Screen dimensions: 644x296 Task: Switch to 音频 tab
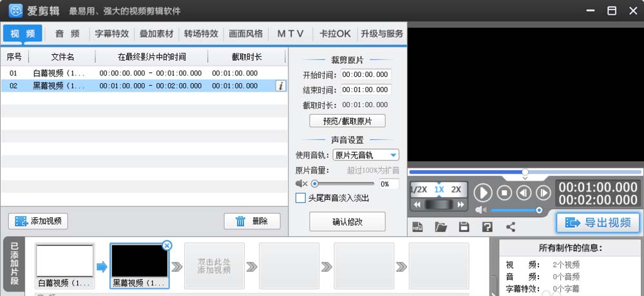point(68,34)
